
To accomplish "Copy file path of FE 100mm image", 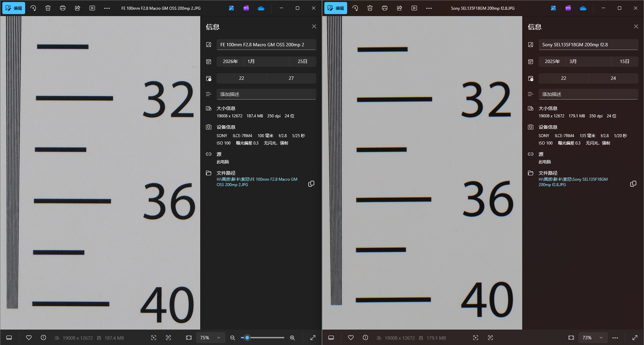I will [311, 184].
